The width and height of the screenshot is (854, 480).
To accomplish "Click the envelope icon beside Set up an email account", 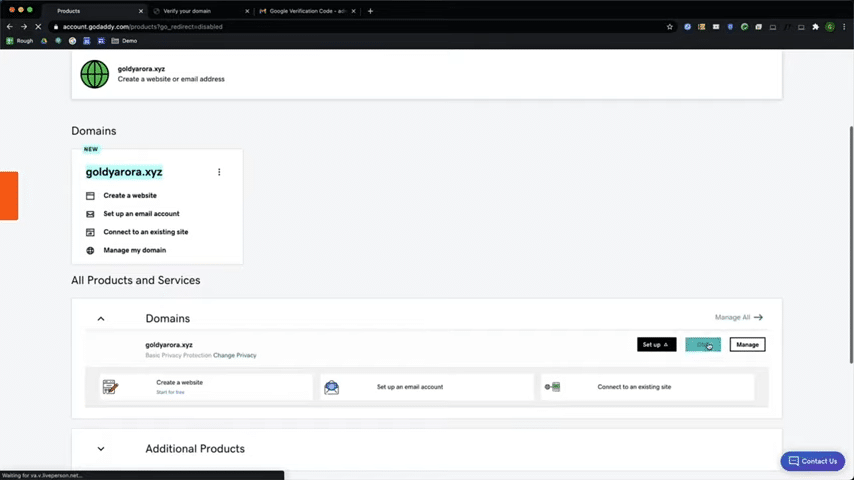I will tap(90, 214).
